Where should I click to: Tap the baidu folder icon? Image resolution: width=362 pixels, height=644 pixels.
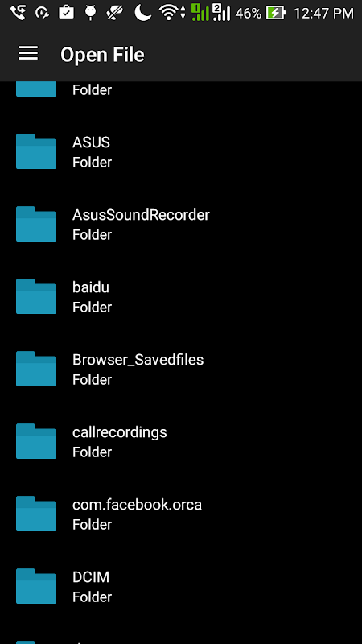click(36, 296)
